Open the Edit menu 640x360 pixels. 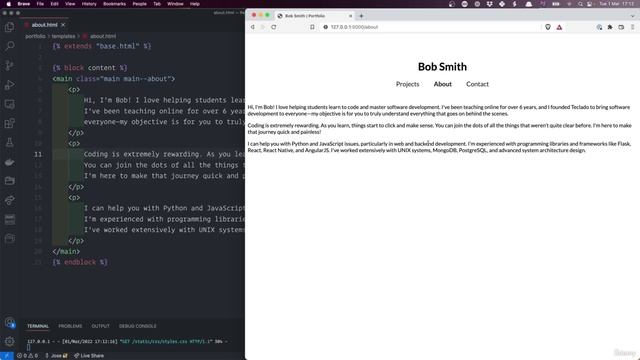(54, 4)
